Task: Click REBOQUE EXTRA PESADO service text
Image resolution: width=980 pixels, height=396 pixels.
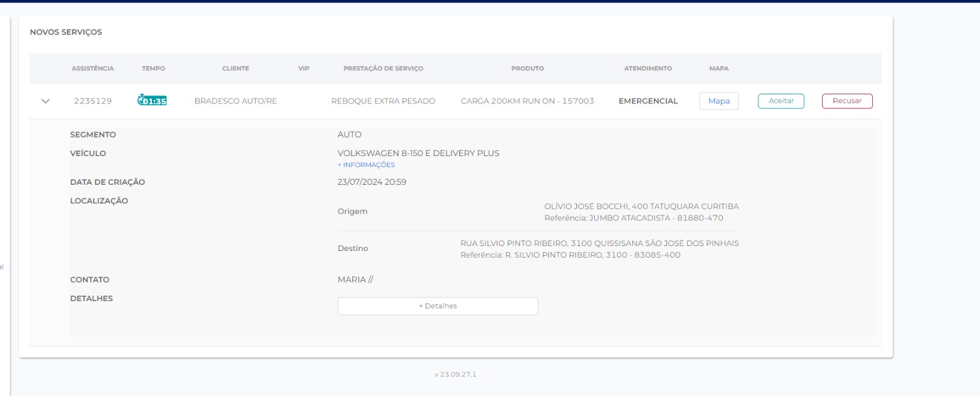Action: tap(383, 101)
